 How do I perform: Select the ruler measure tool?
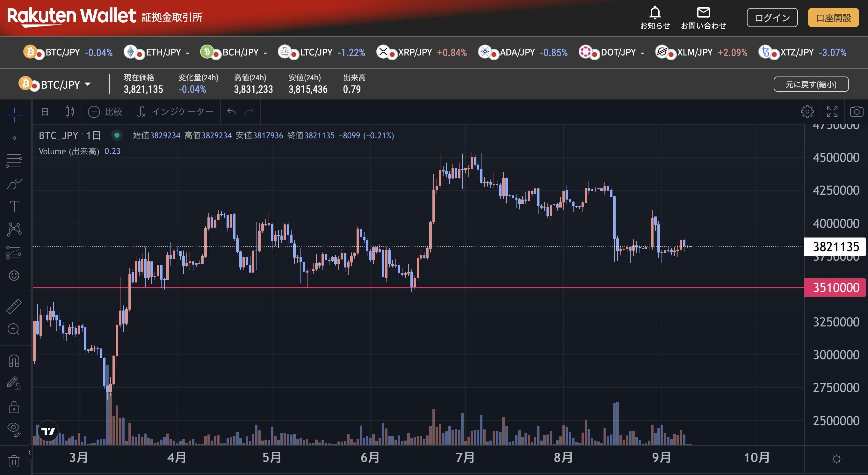[x=14, y=306]
